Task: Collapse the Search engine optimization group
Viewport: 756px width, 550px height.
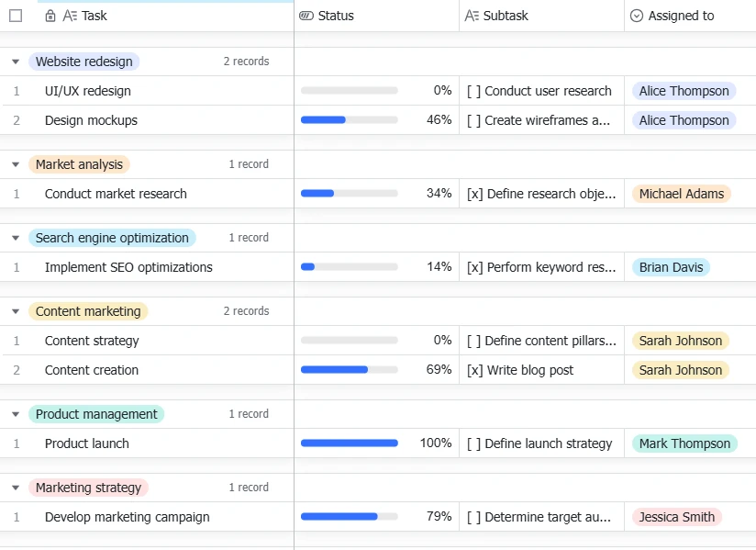Action: [x=16, y=238]
